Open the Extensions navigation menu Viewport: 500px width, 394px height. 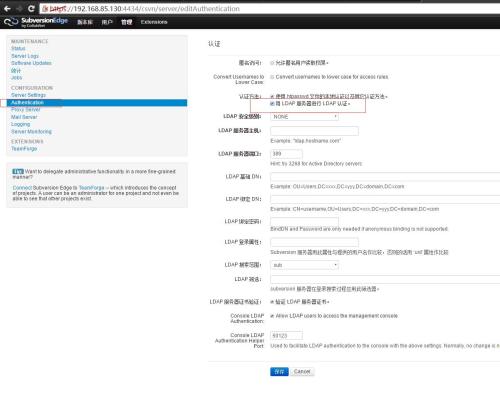point(154,22)
